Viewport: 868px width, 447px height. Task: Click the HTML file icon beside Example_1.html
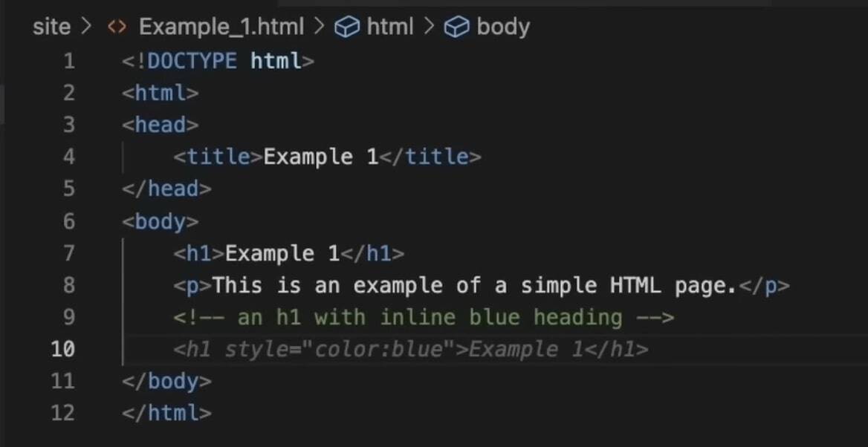[x=117, y=26]
